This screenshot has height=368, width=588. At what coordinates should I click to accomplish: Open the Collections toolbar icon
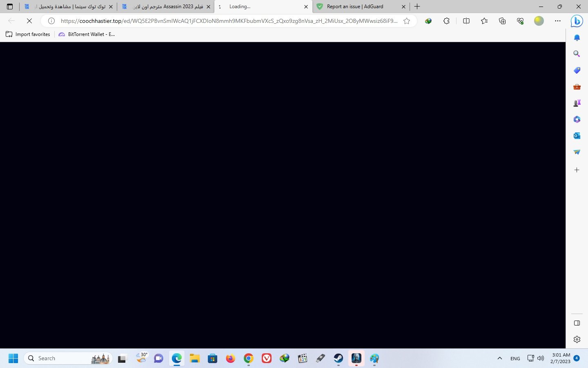[502, 21]
